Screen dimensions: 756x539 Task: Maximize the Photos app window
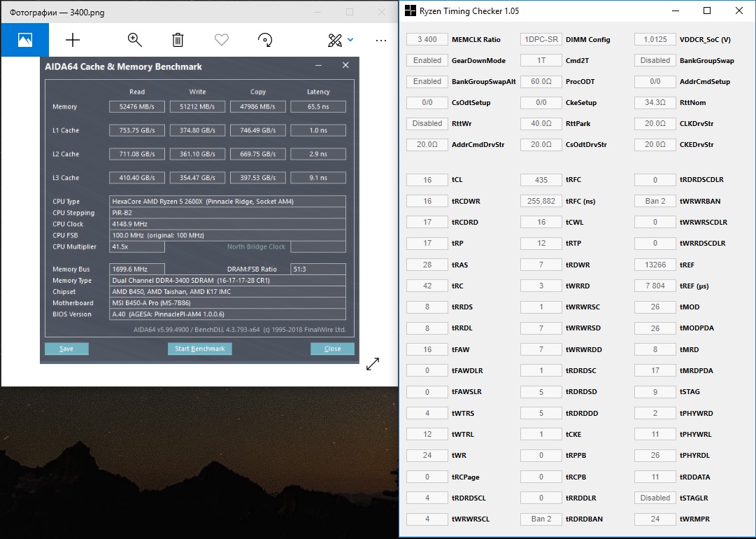(350, 12)
